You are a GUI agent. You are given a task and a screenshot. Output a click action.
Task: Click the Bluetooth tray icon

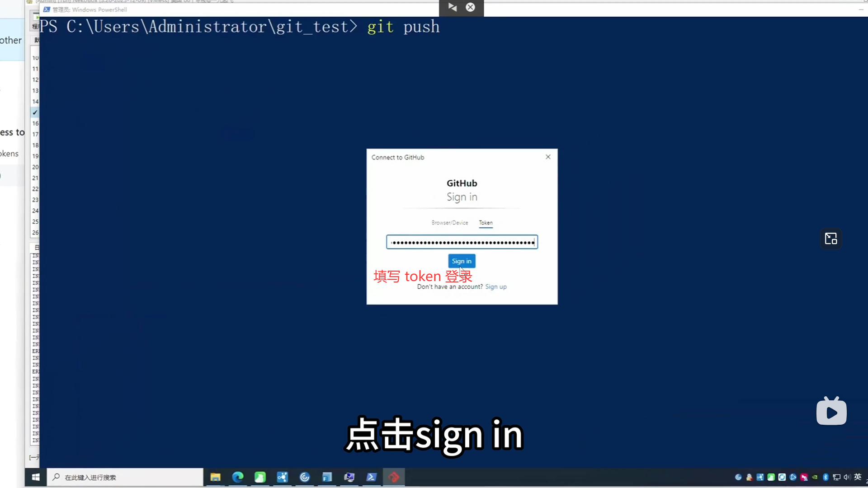[826, 477]
